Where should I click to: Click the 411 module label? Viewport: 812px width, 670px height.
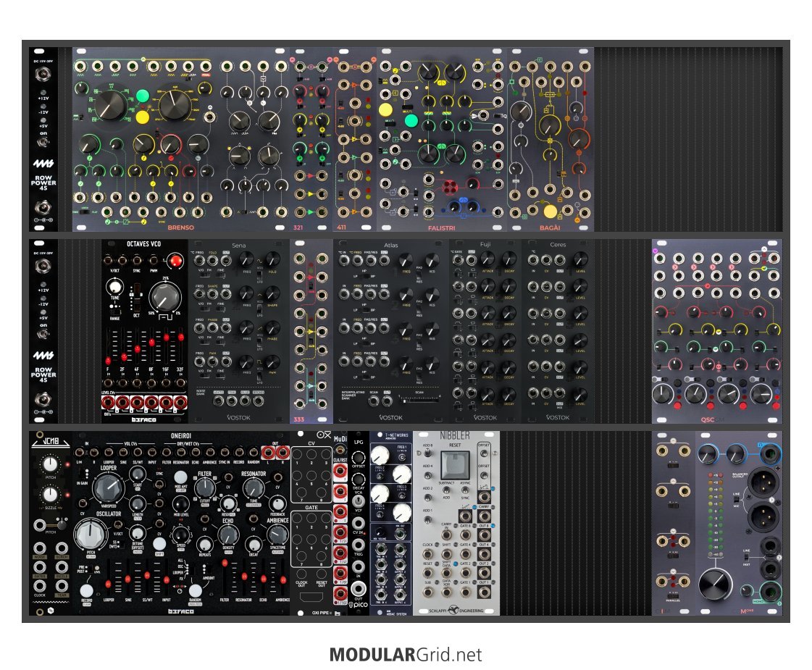point(341,227)
